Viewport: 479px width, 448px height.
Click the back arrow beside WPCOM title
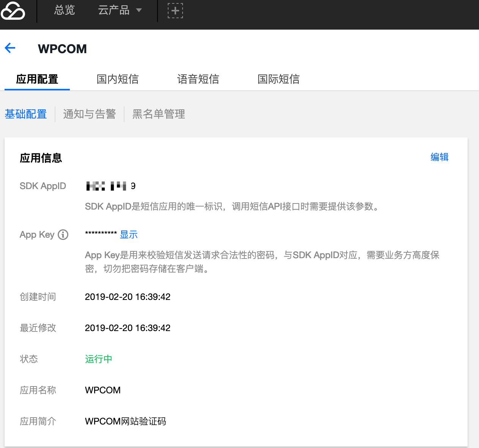[x=9, y=48]
